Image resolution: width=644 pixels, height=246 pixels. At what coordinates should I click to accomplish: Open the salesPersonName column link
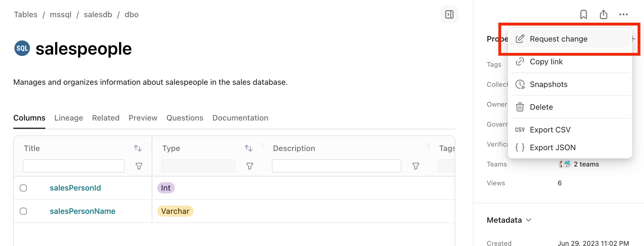coord(82,211)
